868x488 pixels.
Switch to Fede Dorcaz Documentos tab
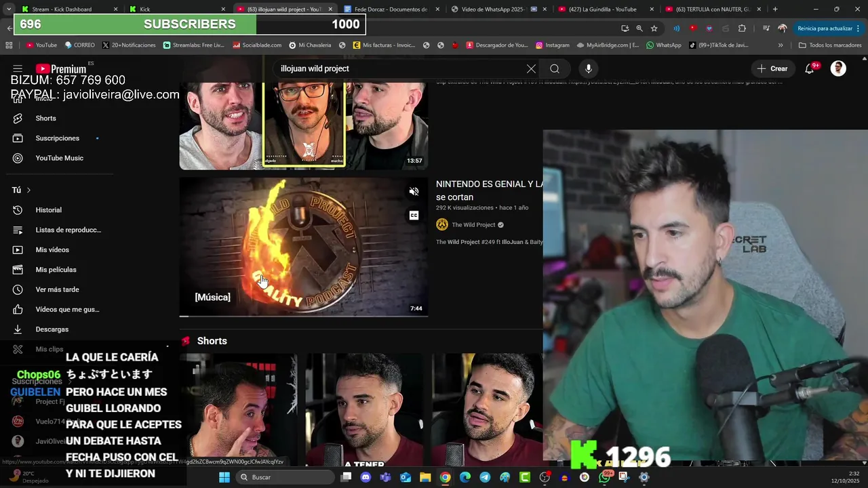392,9
